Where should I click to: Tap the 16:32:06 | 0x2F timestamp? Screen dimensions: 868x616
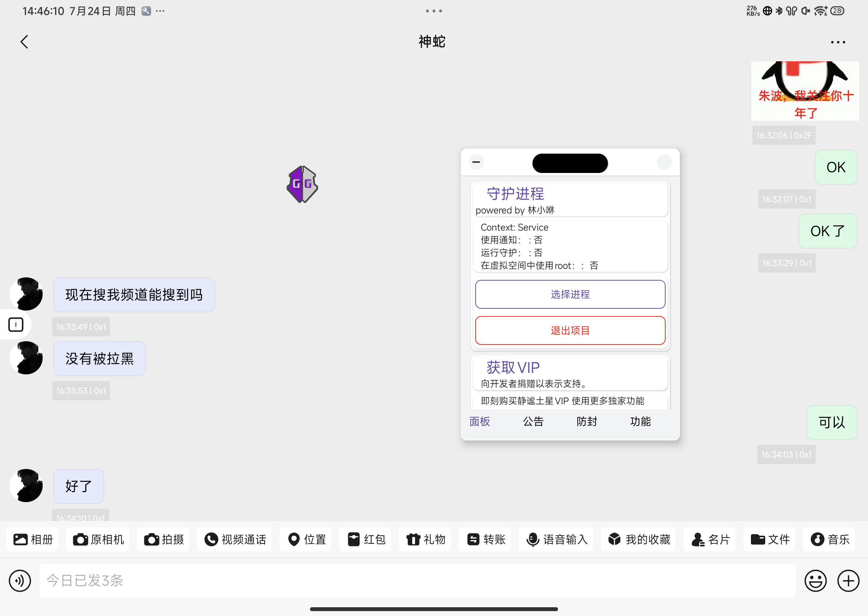(784, 135)
